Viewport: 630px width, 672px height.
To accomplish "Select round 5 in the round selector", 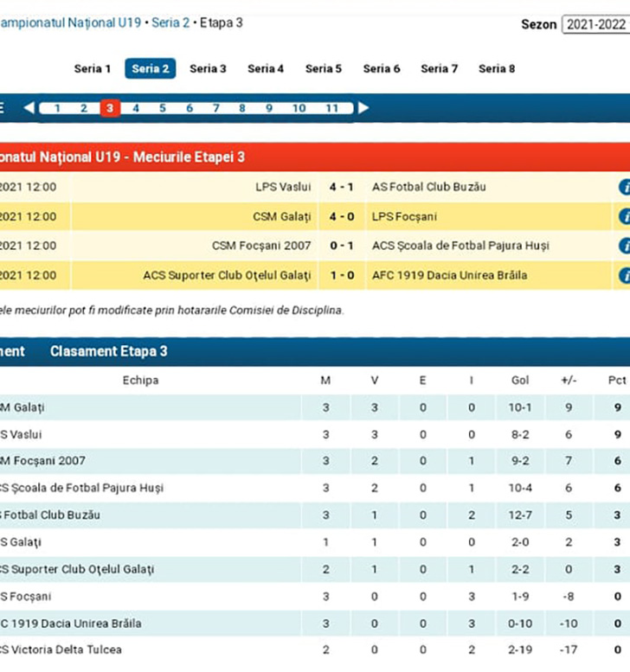I will 163,108.
